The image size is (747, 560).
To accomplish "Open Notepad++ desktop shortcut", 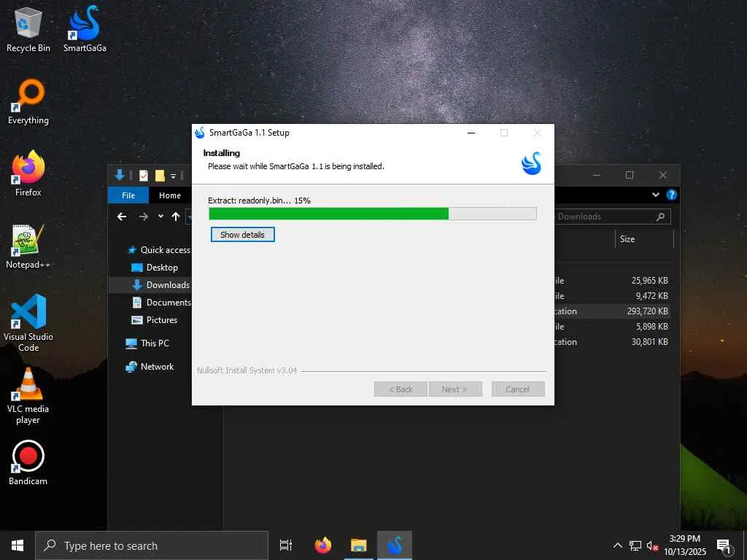I will tap(28, 246).
